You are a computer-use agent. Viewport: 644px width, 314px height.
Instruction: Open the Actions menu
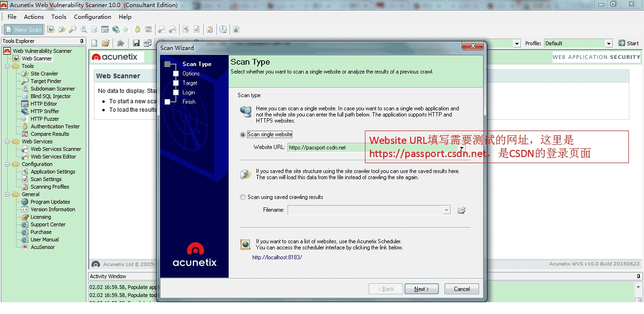[34, 17]
